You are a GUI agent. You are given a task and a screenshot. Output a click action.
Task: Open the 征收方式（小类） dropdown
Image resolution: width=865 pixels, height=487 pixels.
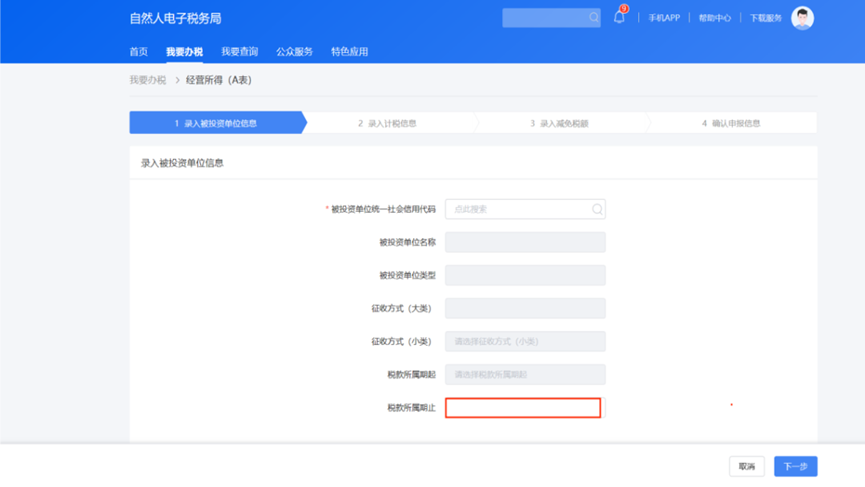525,341
